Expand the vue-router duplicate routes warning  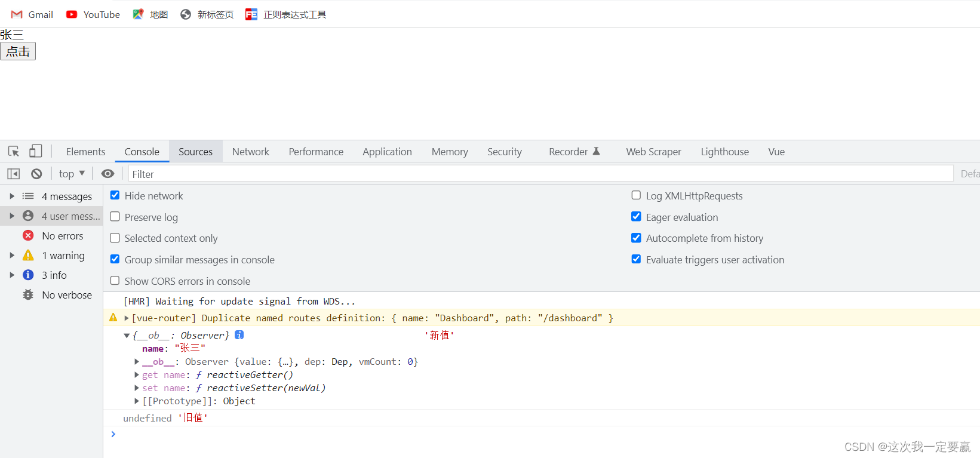point(126,318)
